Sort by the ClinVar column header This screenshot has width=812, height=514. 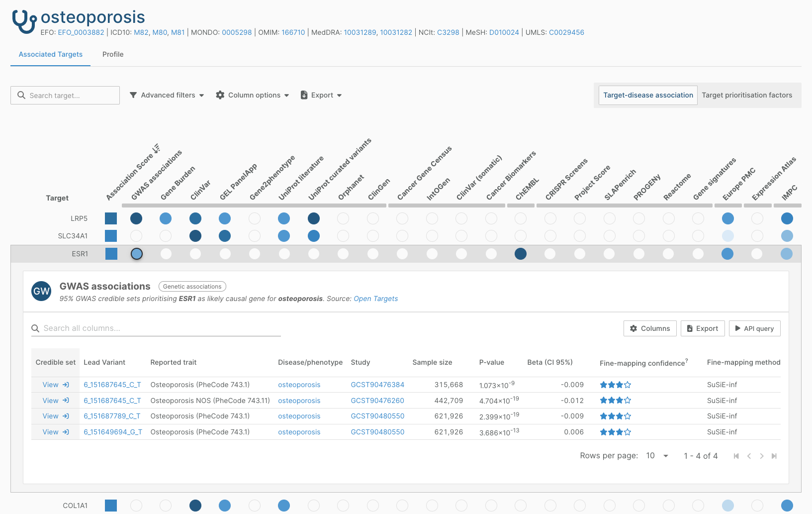pos(200,190)
